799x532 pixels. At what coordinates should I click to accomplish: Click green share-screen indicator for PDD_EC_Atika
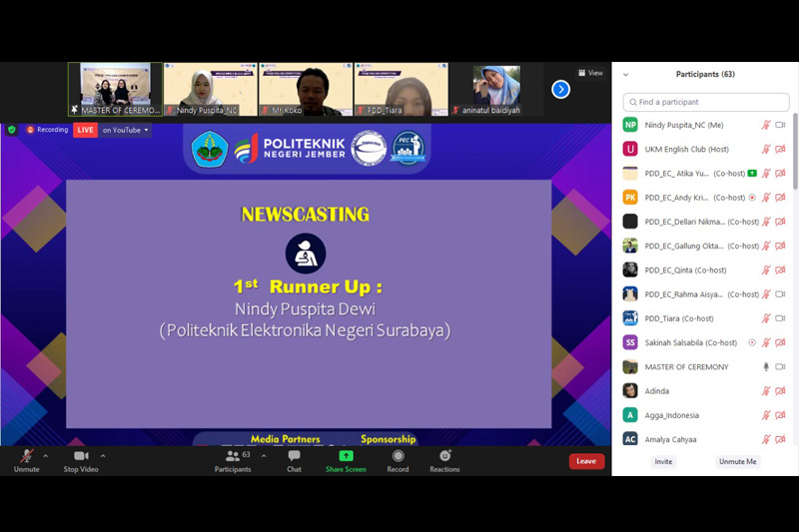pos(752,173)
